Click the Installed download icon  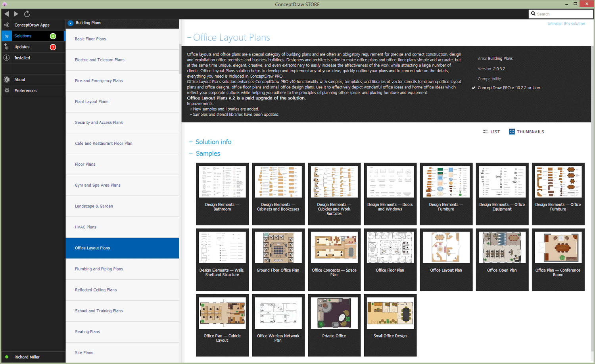7,58
